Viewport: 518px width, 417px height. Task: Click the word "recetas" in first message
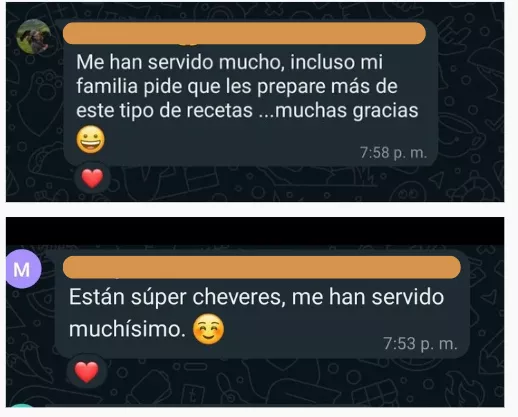click(x=219, y=111)
